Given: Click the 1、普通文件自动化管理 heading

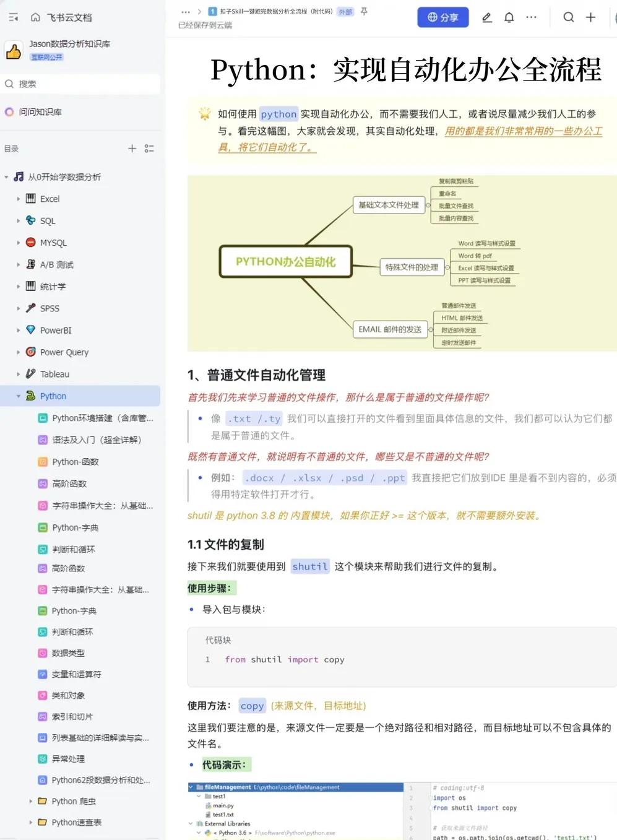Looking at the screenshot, I should coord(257,375).
